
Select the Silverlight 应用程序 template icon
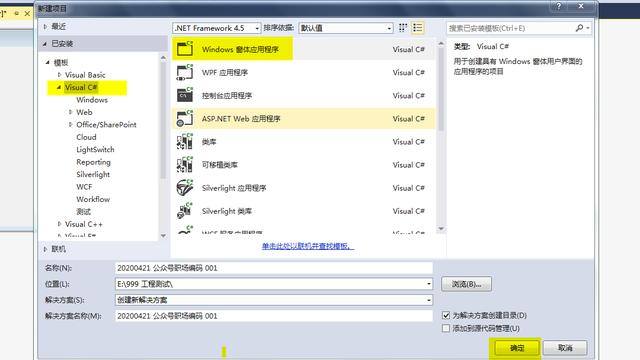pyautogui.click(x=185, y=188)
